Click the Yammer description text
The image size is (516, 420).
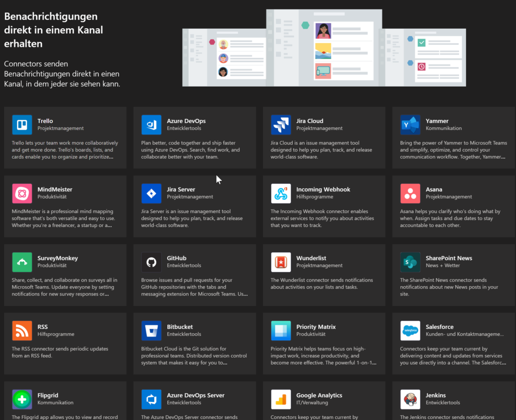click(x=453, y=150)
